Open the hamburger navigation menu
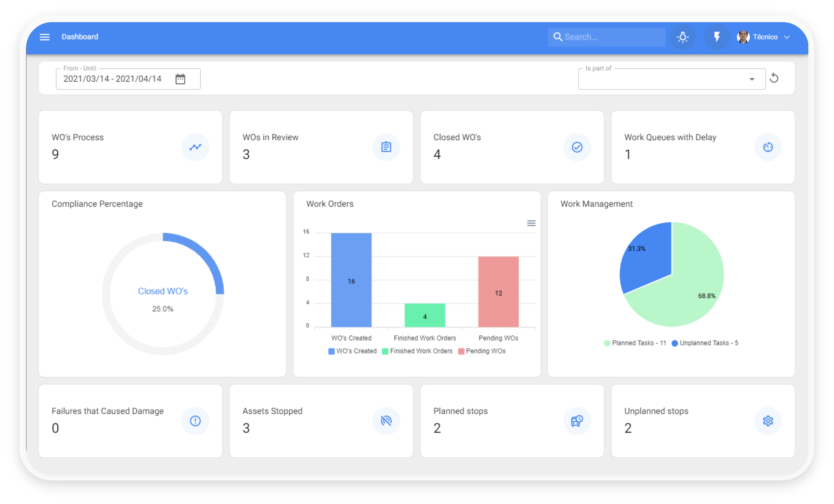This screenshot has height=504, width=834. pos(45,37)
